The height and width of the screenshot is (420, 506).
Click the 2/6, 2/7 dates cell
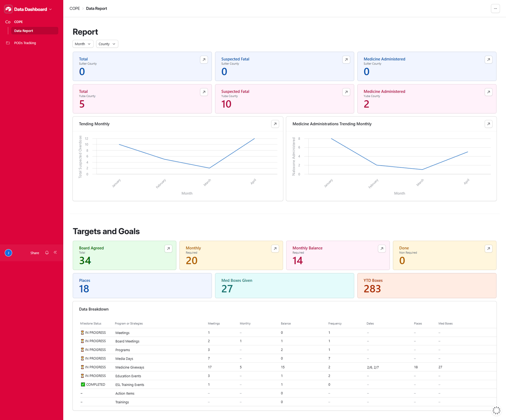373,367
